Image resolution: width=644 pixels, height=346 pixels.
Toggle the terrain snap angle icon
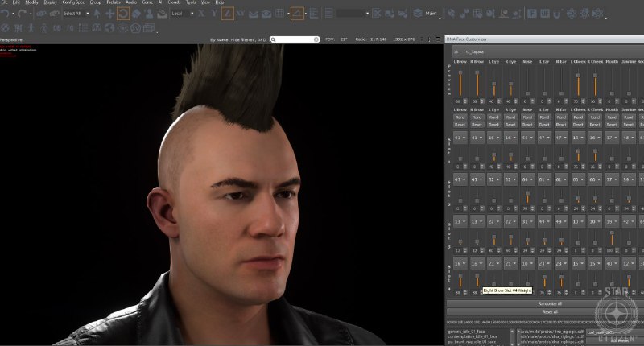tap(297, 14)
